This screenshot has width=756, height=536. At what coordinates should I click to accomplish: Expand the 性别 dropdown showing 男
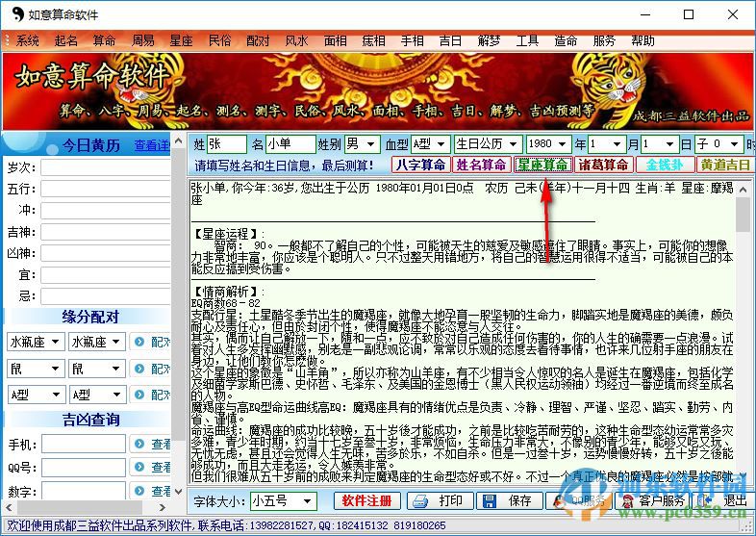click(x=361, y=143)
